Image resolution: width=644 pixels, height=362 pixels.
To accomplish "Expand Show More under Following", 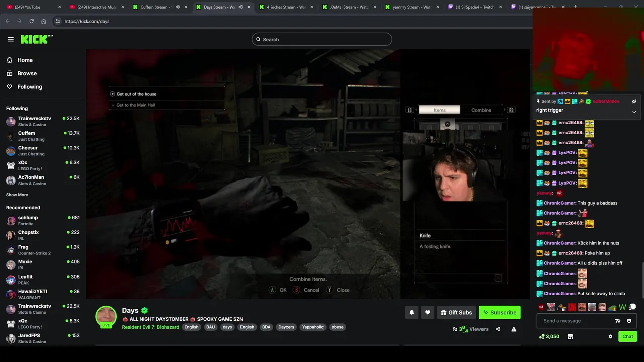I will [x=17, y=195].
